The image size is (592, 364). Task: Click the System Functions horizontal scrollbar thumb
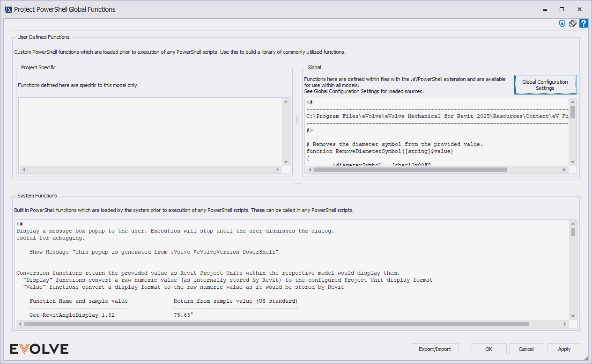[x=276, y=324]
